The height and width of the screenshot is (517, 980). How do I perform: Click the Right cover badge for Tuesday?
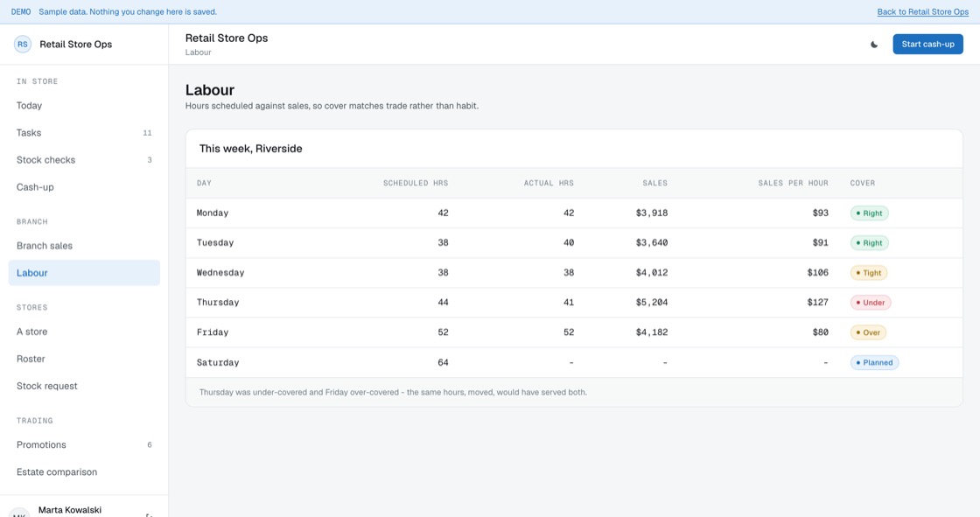[869, 243]
